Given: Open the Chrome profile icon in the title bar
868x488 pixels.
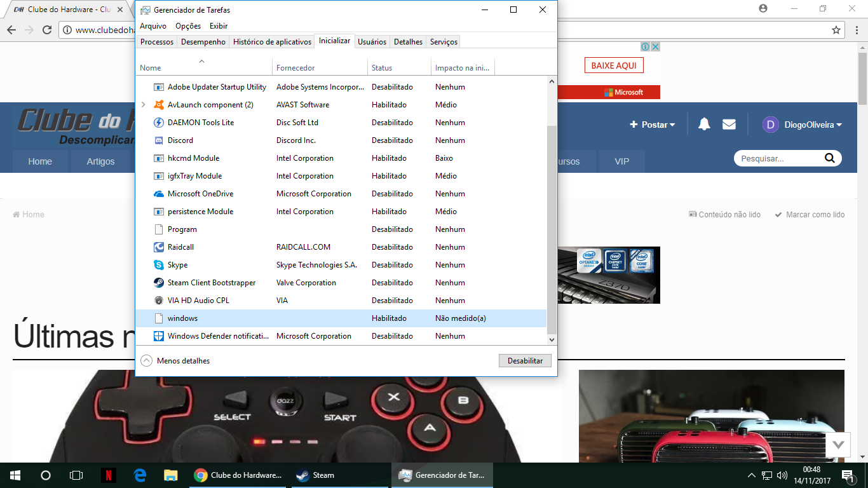Looking at the screenshot, I should point(763,9).
